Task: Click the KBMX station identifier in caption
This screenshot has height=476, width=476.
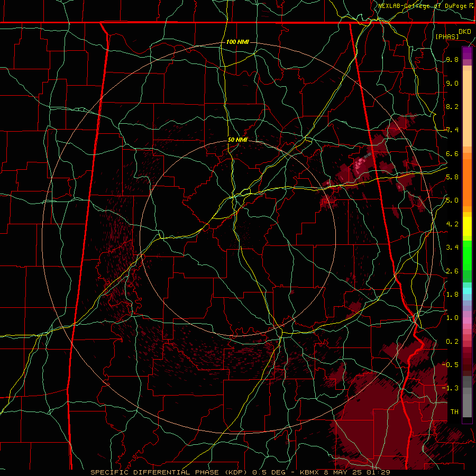Action: (309, 472)
